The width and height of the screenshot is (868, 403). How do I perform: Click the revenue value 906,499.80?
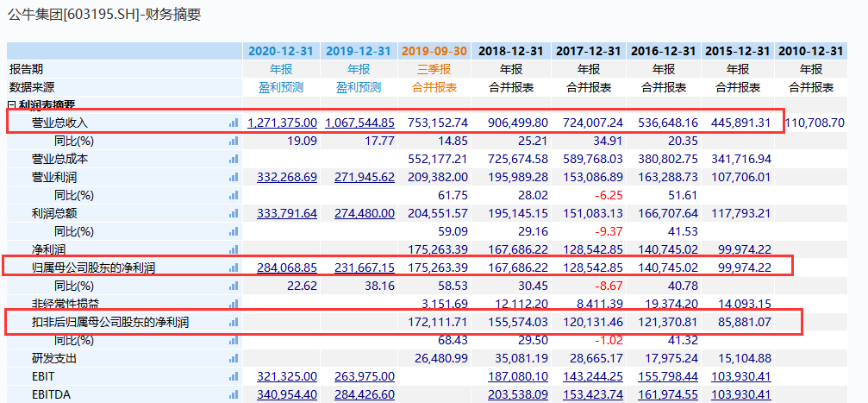[x=518, y=123]
